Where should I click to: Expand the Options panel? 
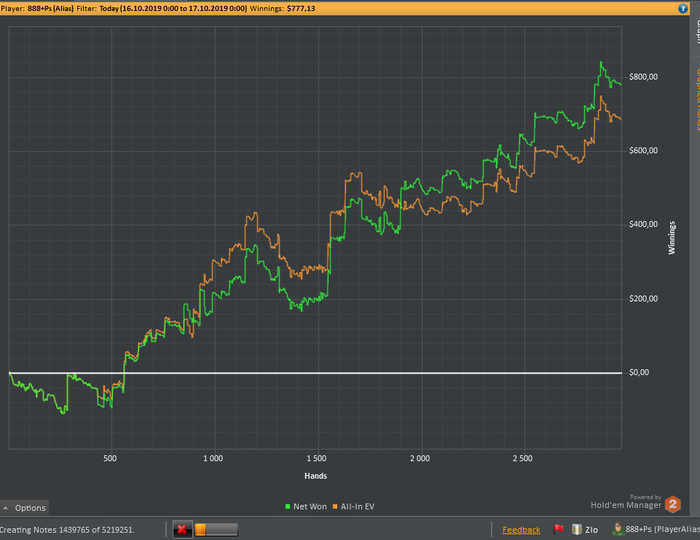coord(25,508)
